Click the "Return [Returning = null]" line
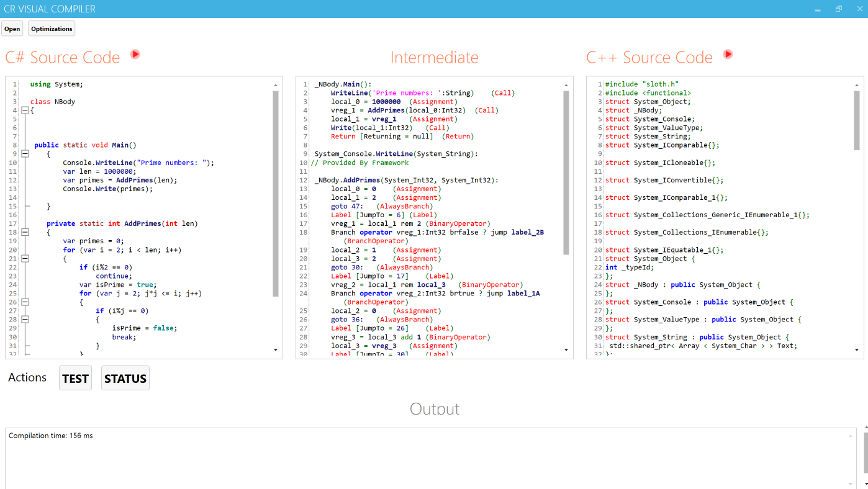 pyautogui.click(x=402, y=137)
